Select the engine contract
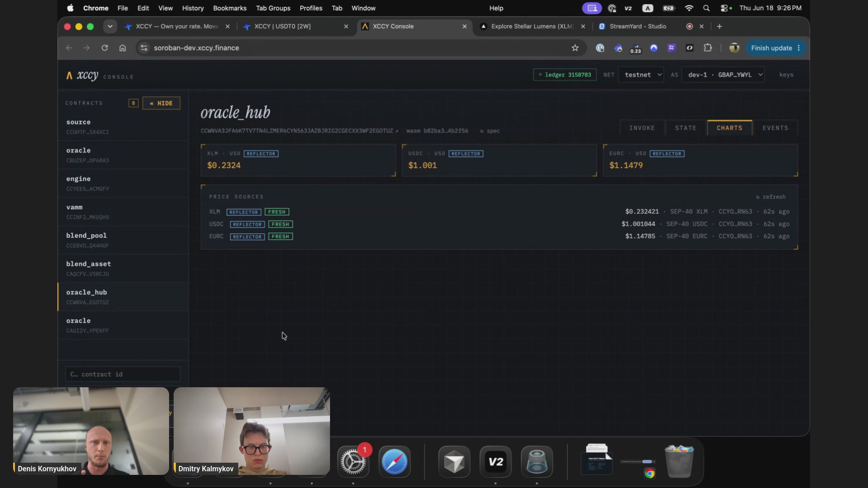This screenshot has height=488, width=868. click(x=123, y=183)
